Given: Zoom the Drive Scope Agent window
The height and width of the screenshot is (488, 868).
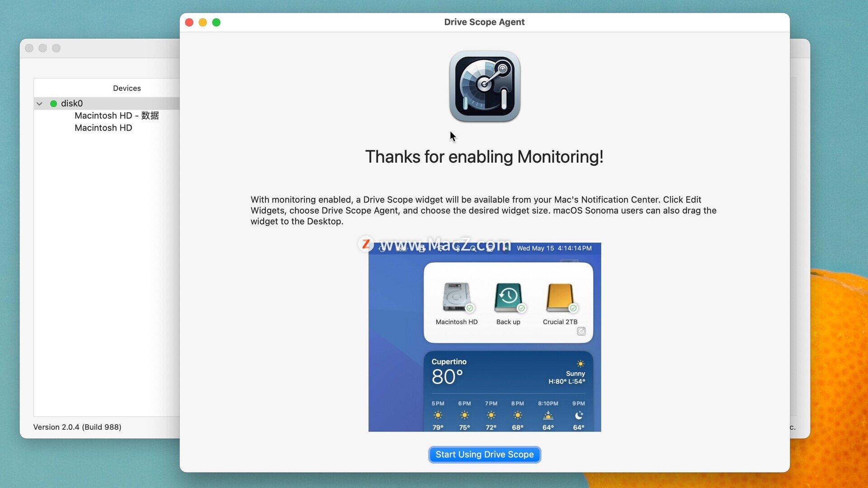Looking at the screenshot, I should pyautogui.click(x=217, y=22).
